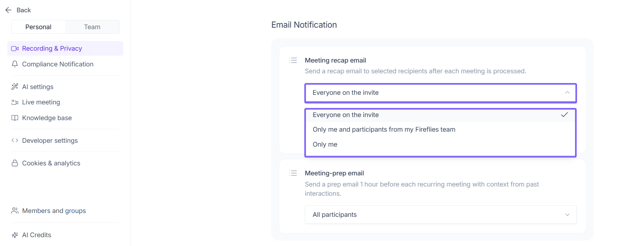The width and height of the screenshot is (644, 246).
Task: Click the Cookies & analytics lock icon
Action: (x=15, y=163)
